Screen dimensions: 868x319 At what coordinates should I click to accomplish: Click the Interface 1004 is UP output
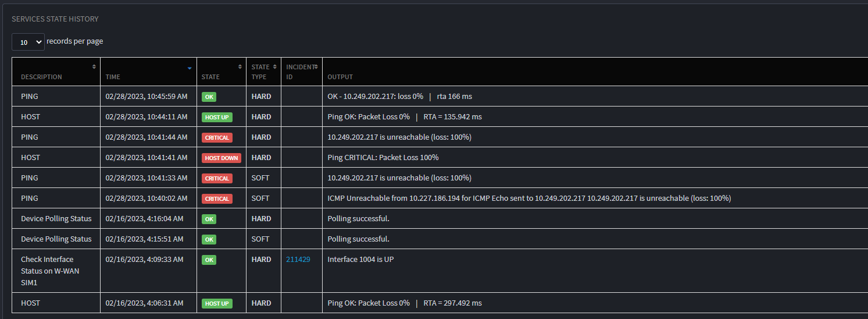click(x=360, y=260)
